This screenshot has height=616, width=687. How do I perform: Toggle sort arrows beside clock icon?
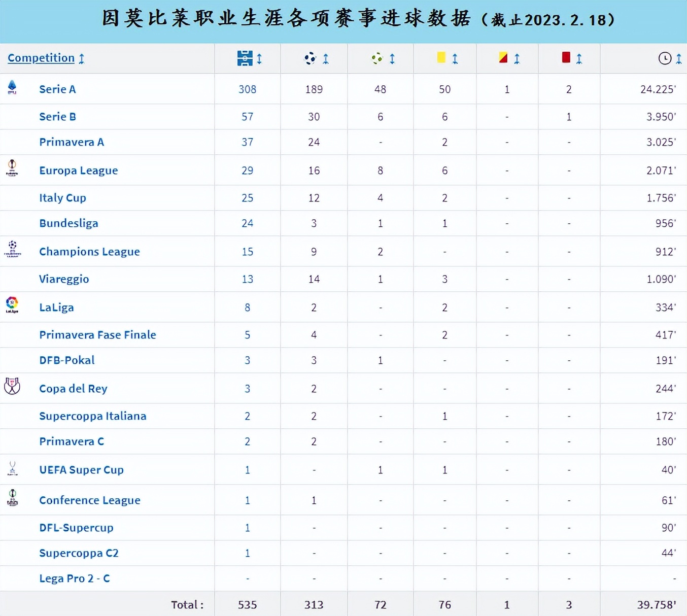point(678,59)
